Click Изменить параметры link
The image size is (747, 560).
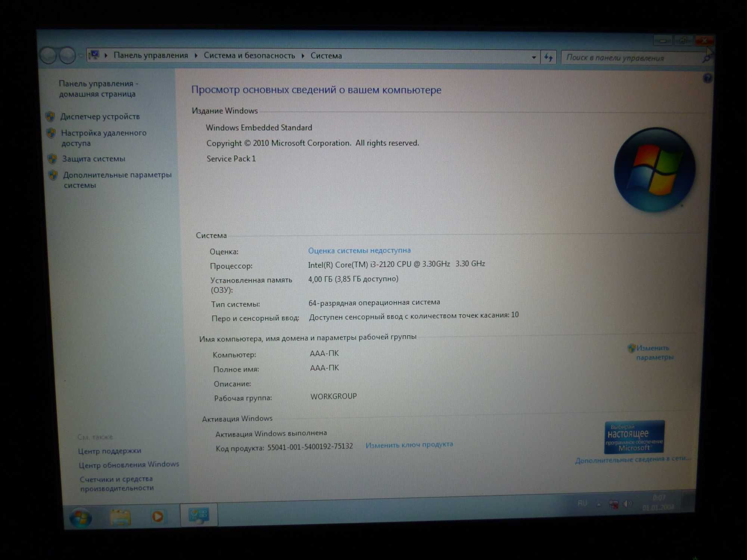tap(655, 352)
